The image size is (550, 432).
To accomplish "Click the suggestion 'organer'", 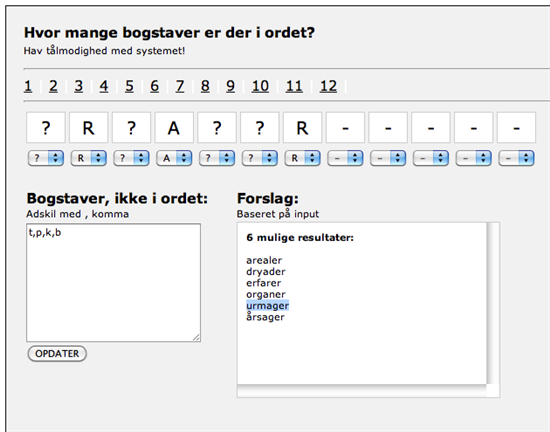I will (266, 295).
